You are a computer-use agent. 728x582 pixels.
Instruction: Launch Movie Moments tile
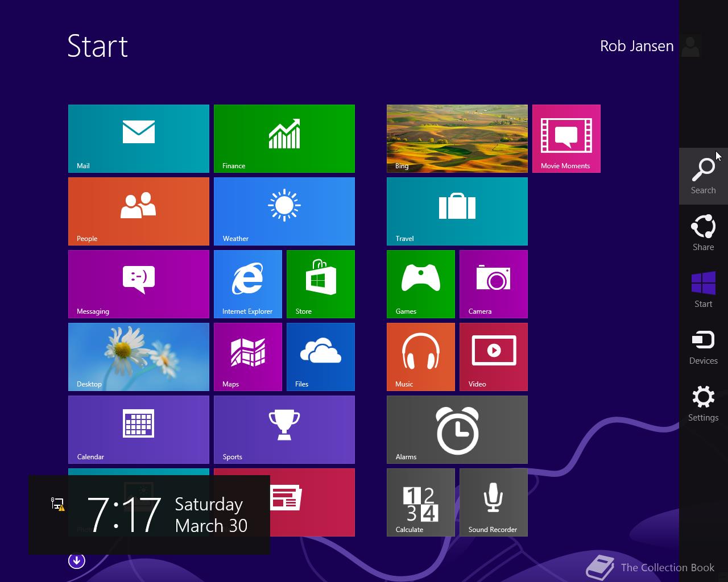click(x=566, y=139)
